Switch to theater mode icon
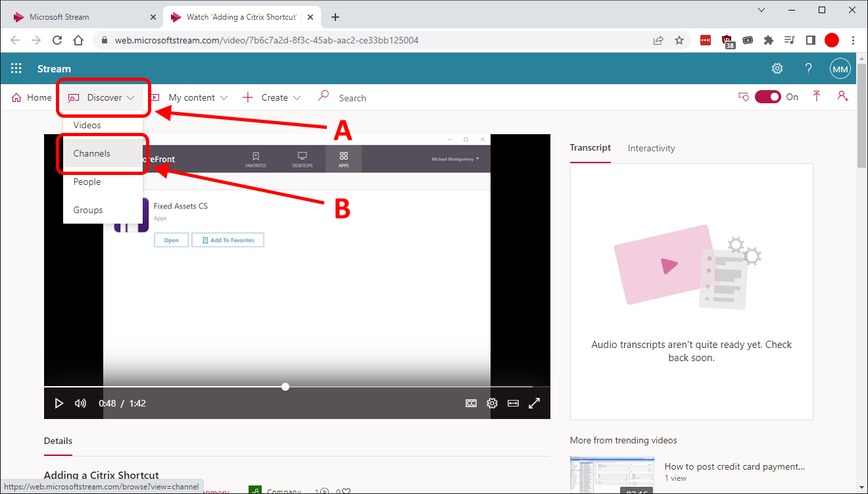Screen dimensions: 868x494 (x=514, y=403)
